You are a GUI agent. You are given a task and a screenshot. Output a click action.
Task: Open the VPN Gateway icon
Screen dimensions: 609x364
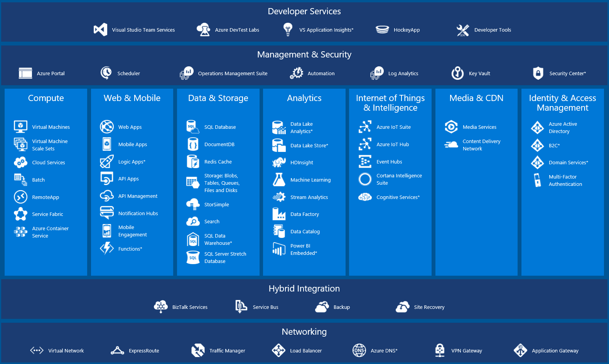[x=440, y=350]
